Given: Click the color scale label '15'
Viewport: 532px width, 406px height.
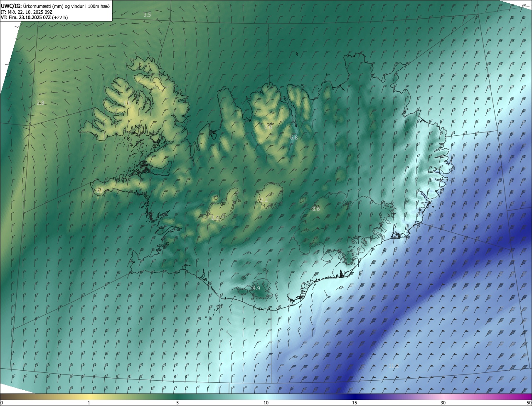Looking at the screenshot, I should pyautogui.click(x=355, y=403).
